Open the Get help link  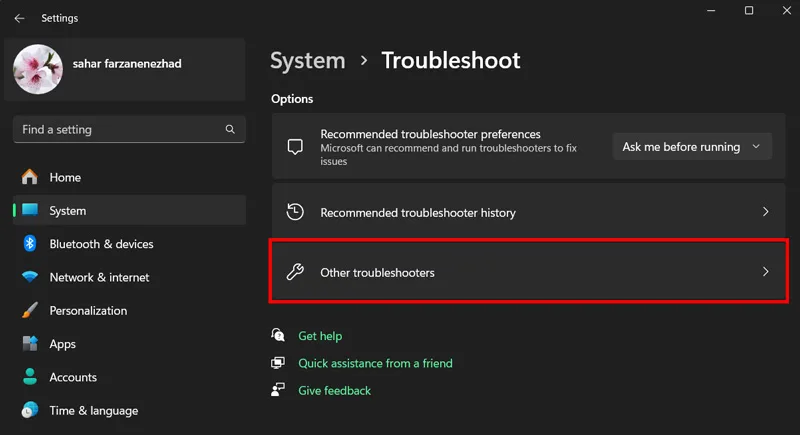[320, 336]
